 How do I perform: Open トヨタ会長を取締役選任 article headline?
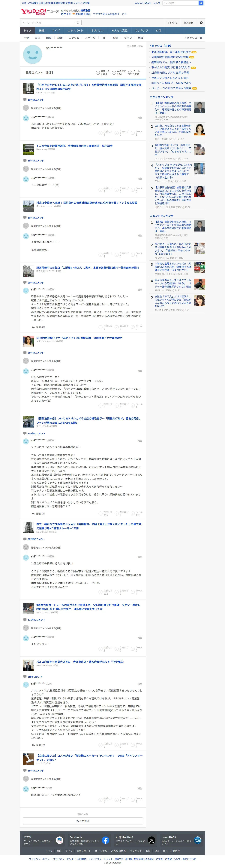click(x=74, y=146)
